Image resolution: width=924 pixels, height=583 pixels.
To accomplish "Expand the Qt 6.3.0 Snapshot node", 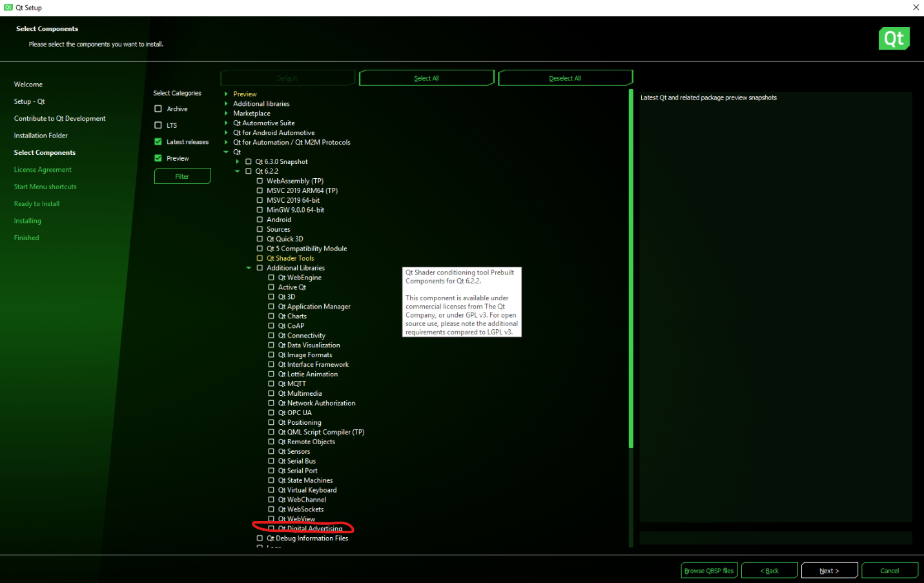I will pos(238,162).
